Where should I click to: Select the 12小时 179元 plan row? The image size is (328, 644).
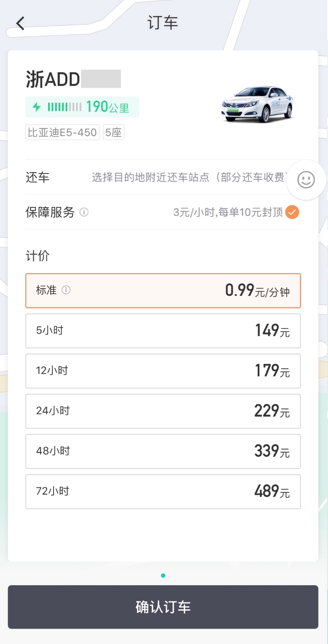click(x=163, y=371)
